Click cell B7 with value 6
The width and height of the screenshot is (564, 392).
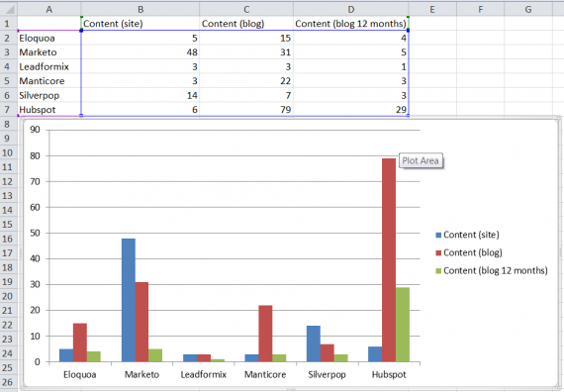pyautogui.click(x=141, y=110)
